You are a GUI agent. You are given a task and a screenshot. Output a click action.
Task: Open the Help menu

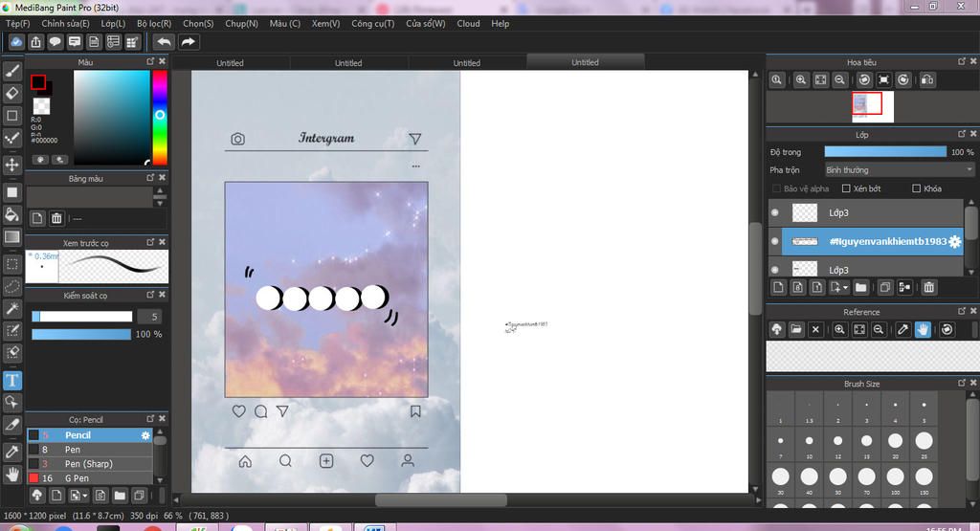point(500,23)
